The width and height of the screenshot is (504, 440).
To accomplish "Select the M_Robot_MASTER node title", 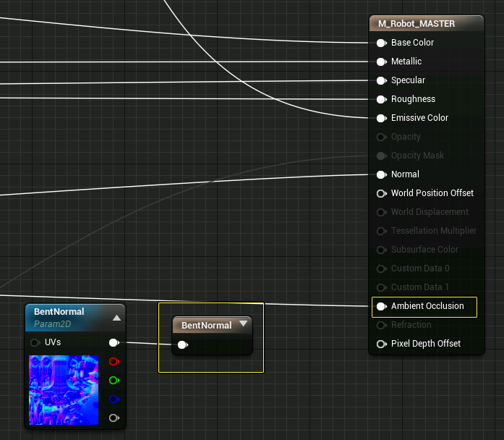I will point(417,24).
